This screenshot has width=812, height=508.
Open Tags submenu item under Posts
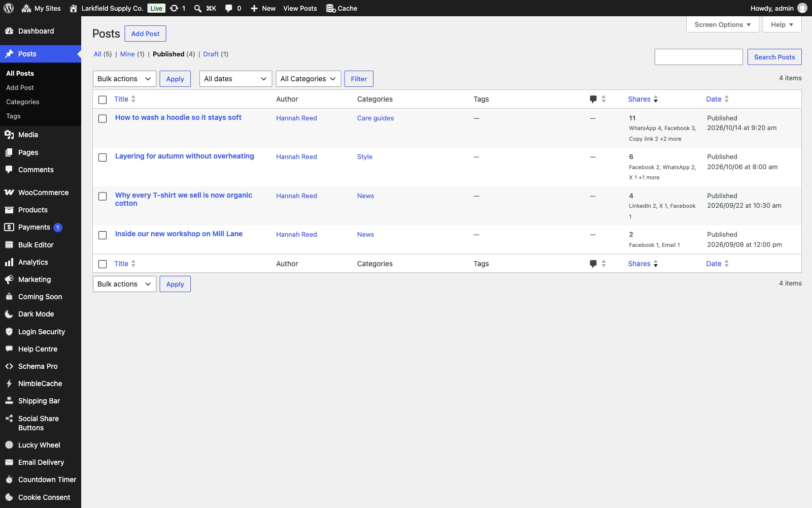pyautogui.click(x=13, y=116)
